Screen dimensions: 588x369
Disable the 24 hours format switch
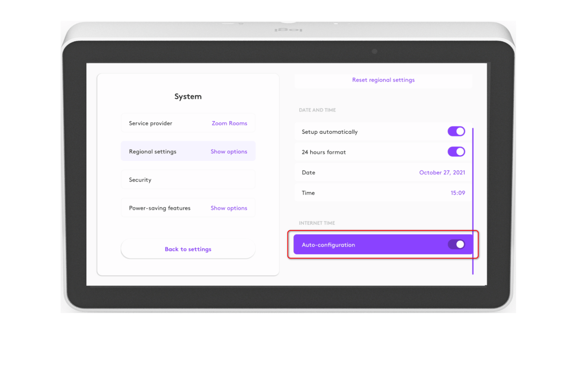point(456,152)
